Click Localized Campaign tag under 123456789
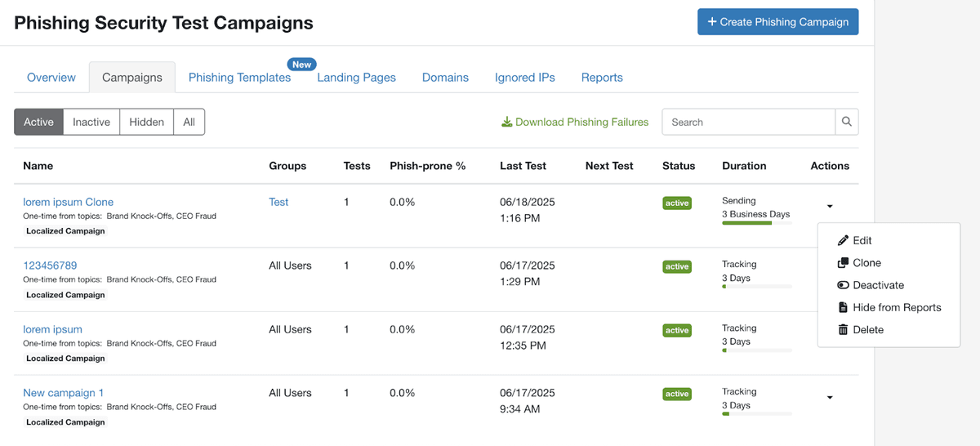 65,295
